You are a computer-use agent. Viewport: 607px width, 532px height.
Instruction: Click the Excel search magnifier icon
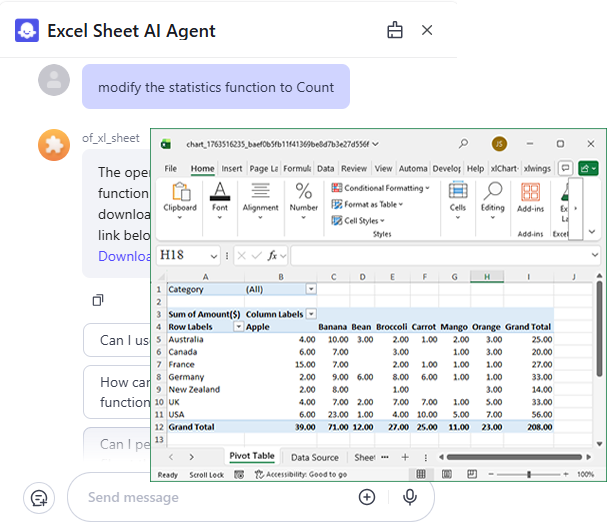[463, 144]
